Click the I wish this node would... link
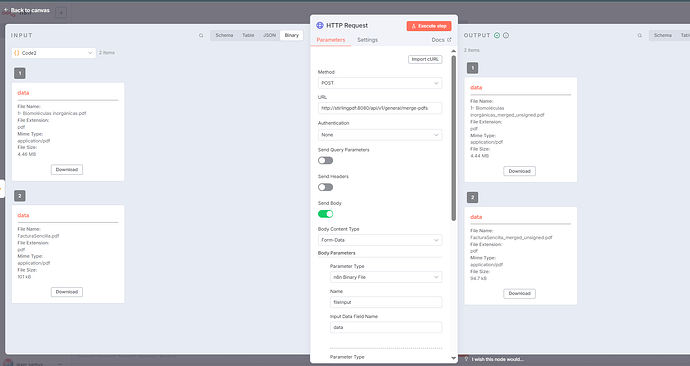The image size is (690, 366). click(498, 359)
